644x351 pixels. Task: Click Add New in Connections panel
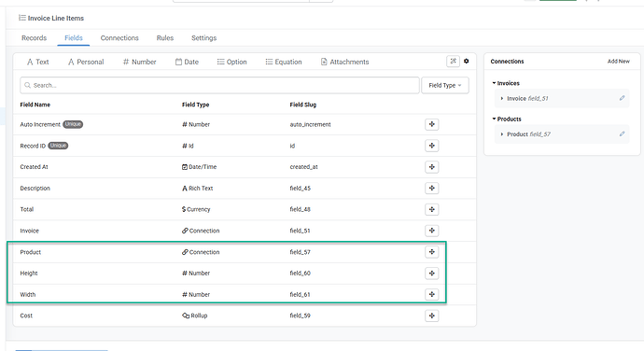(x=618, y=62)
